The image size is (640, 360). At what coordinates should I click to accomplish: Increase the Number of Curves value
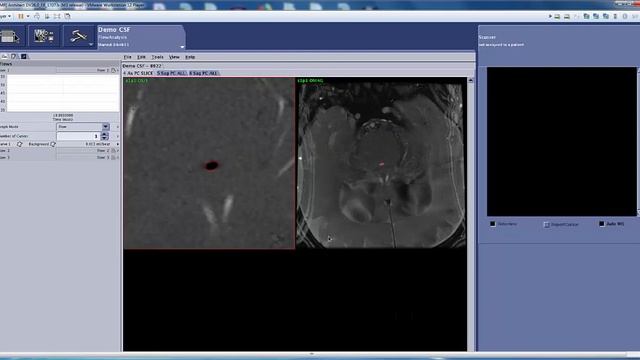[104, 134]
